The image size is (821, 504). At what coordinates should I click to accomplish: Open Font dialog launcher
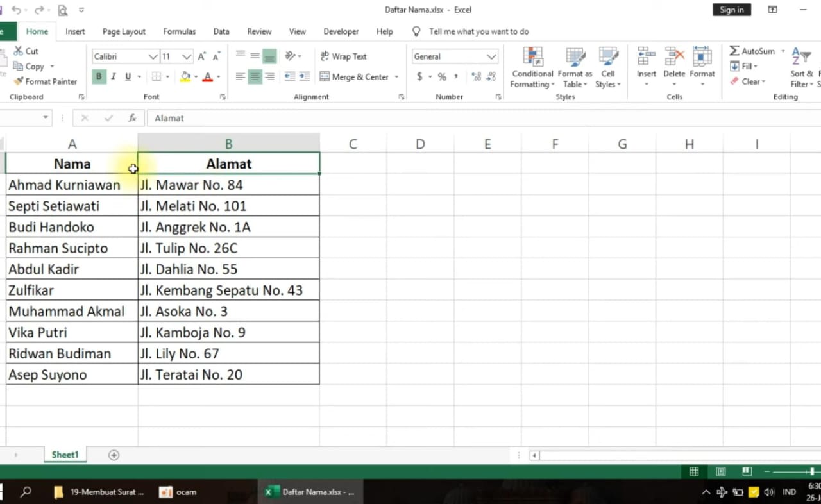point(223,97)
